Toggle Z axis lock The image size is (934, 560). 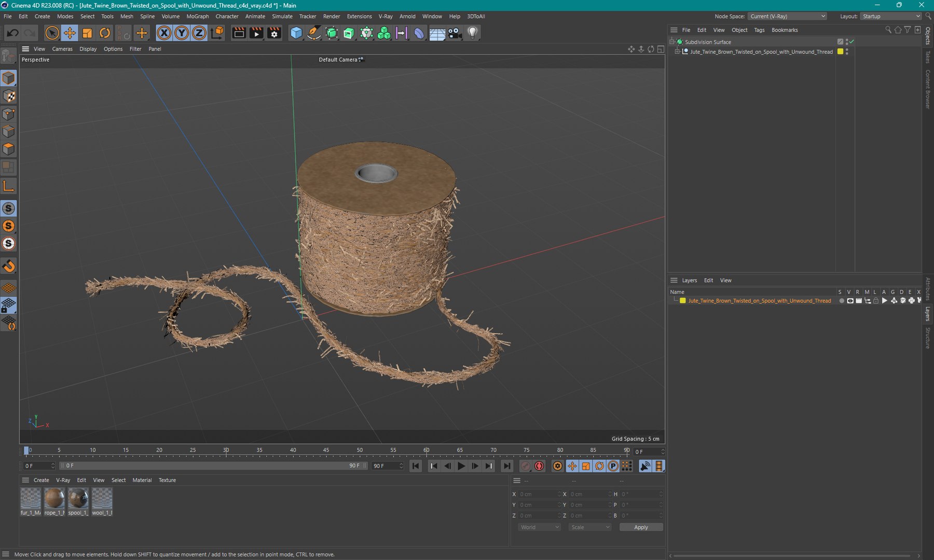(x=199, y=33)
